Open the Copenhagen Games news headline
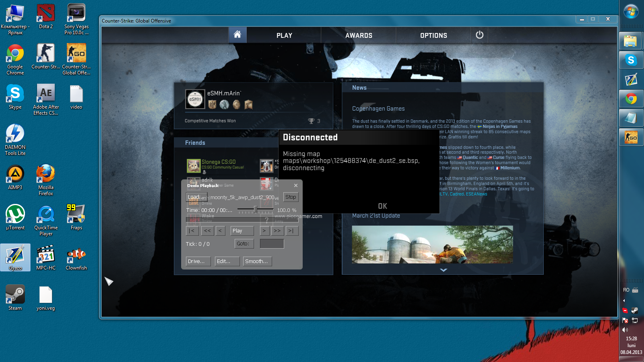This screenshot has width=644, height=362. (378, 109)
